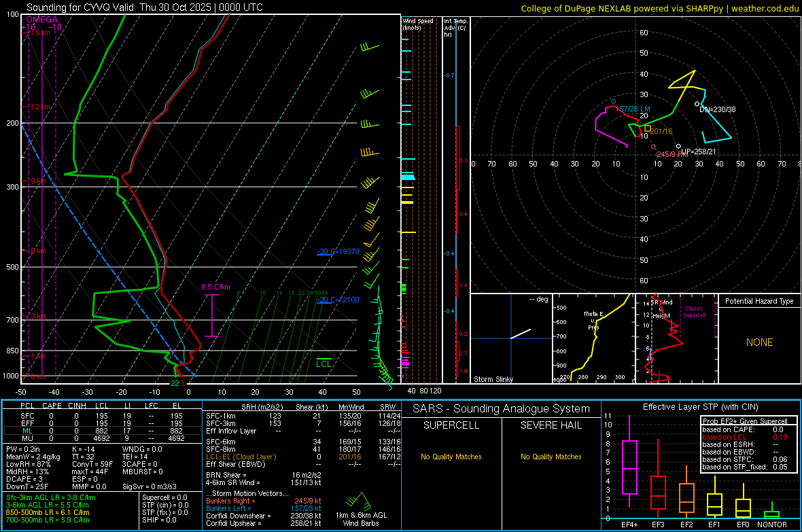Click the red 'based on LCL:' row
The image size is (802, 532).
745,437
